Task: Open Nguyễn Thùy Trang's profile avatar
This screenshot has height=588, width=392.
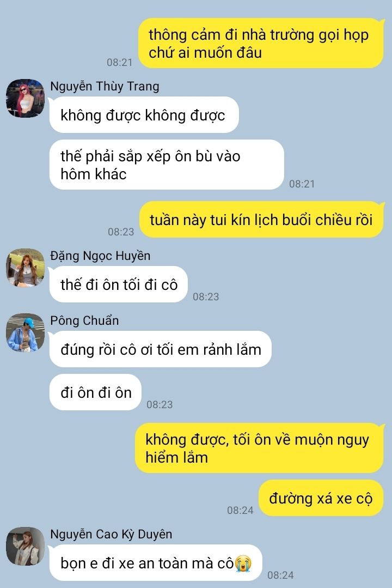Action: tap(25, 98)
